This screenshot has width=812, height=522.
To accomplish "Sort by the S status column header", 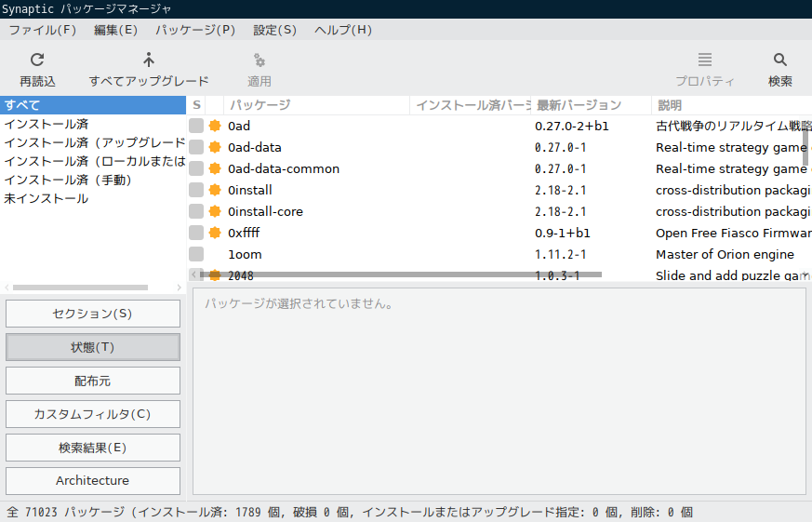I will (x=196, y=105).
